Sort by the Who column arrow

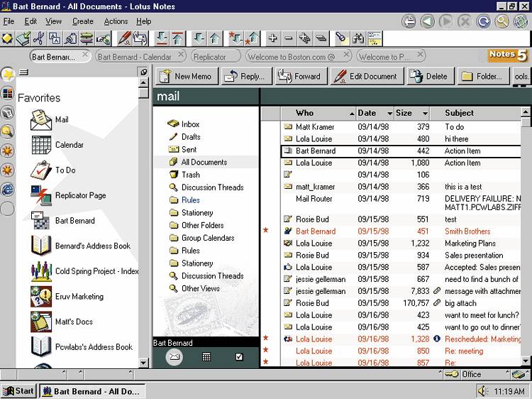coord(352,114)
